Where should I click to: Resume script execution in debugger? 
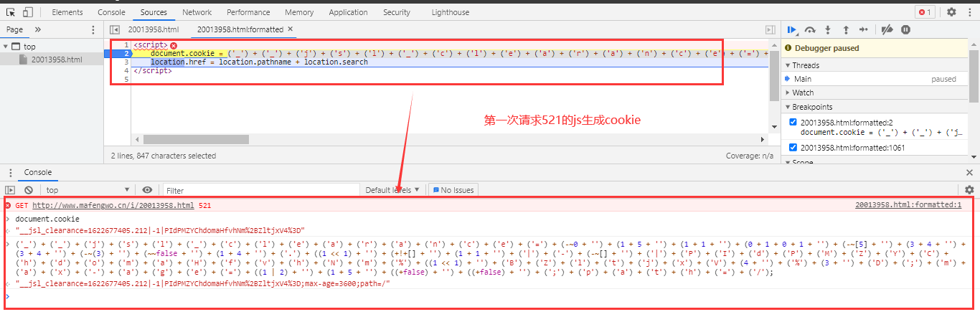click(x=792, y=29)
